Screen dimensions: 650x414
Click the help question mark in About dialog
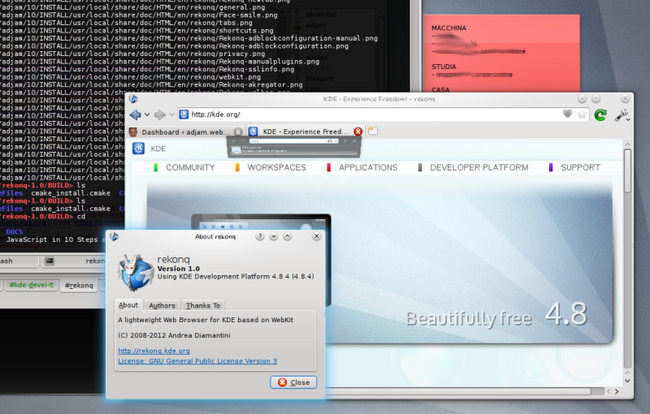[260, 236]
